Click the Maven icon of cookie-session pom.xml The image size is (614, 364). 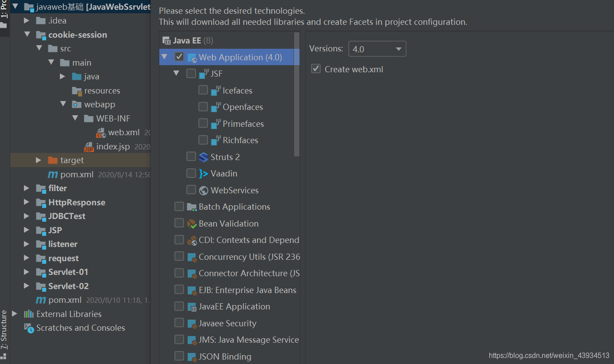coord(53,174)
